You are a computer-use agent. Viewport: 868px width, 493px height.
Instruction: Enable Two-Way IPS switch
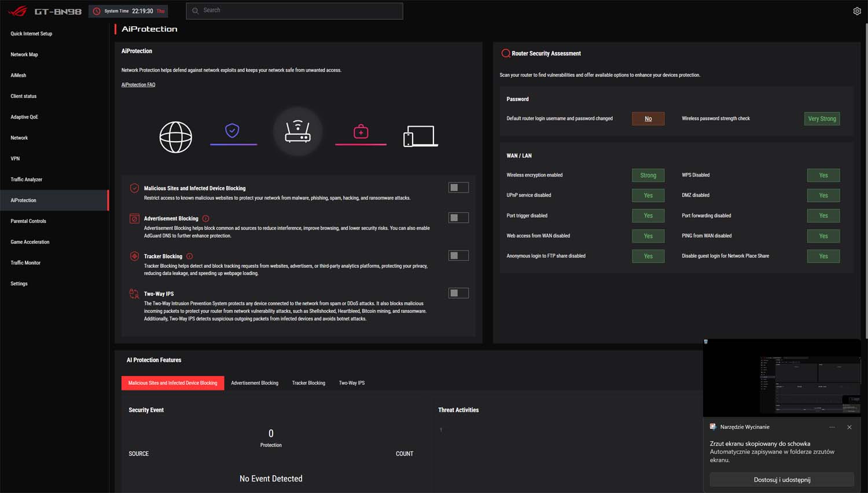(458, 293)
